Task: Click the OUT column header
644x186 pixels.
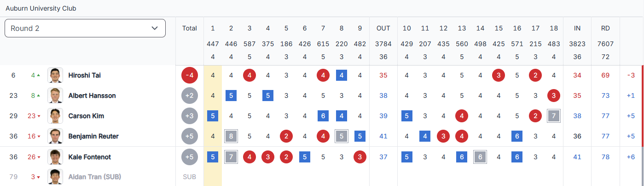Action: click(383, 28)
